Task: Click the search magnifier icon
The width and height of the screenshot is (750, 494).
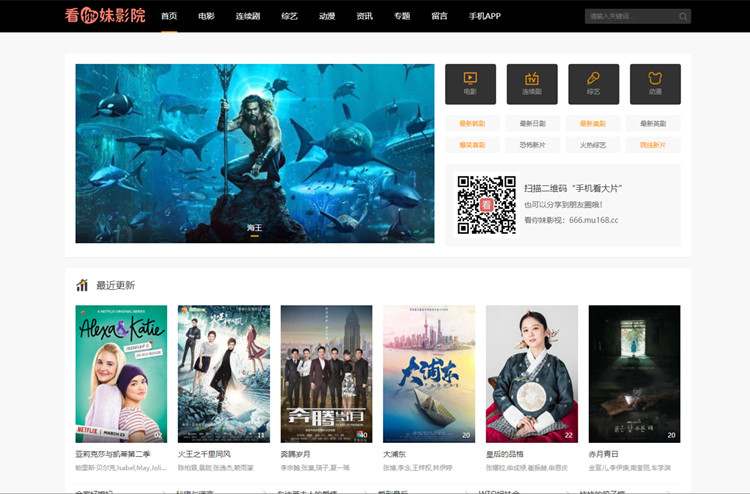Action: pyautogui.click(x=683, y=16)
